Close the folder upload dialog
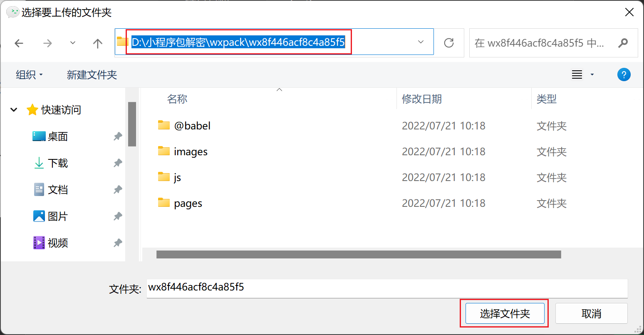Viewport: 644px width, 335px height. [629, 12]
